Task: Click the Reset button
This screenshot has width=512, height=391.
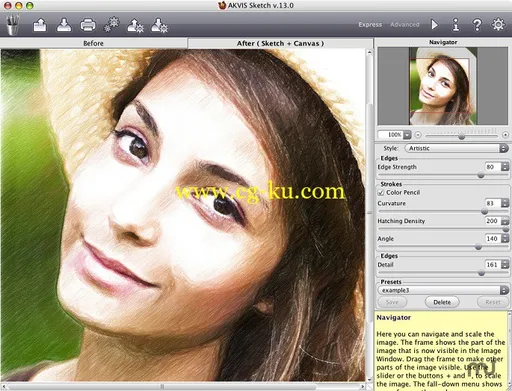Action: 493,302
